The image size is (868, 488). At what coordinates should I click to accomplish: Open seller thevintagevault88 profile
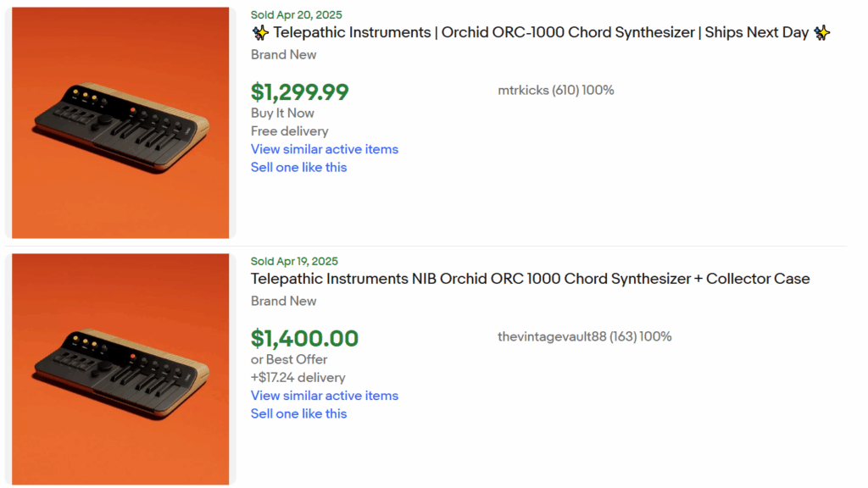(552, 336)
